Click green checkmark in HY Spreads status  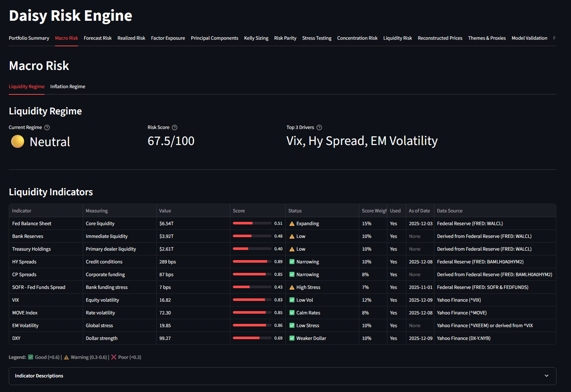click(292, 262)
